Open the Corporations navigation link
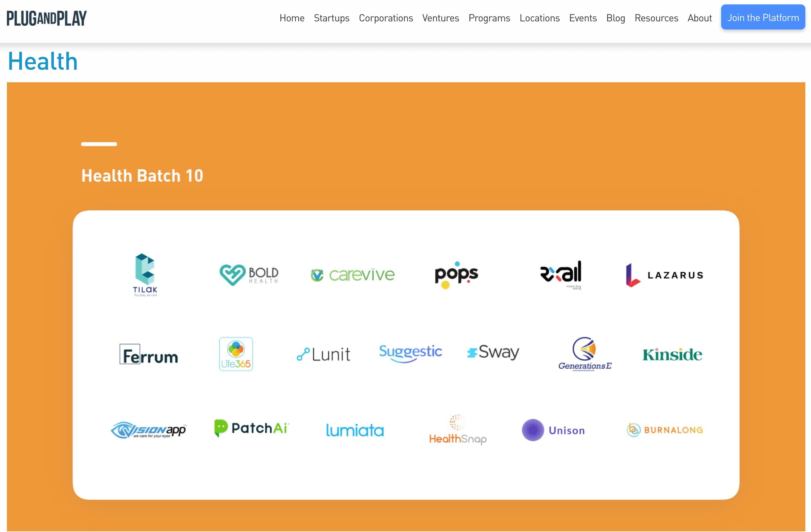This screenshot has height=532, width=811. click(x=386, y=18)
